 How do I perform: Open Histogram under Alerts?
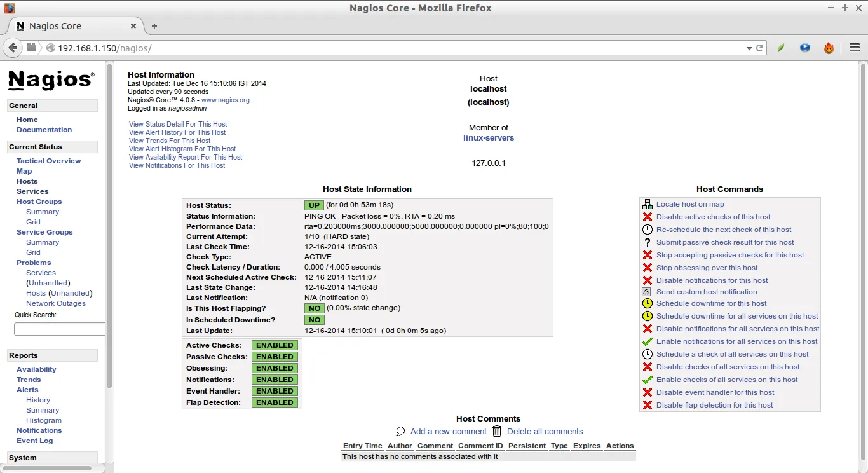(x=44, y=420)
